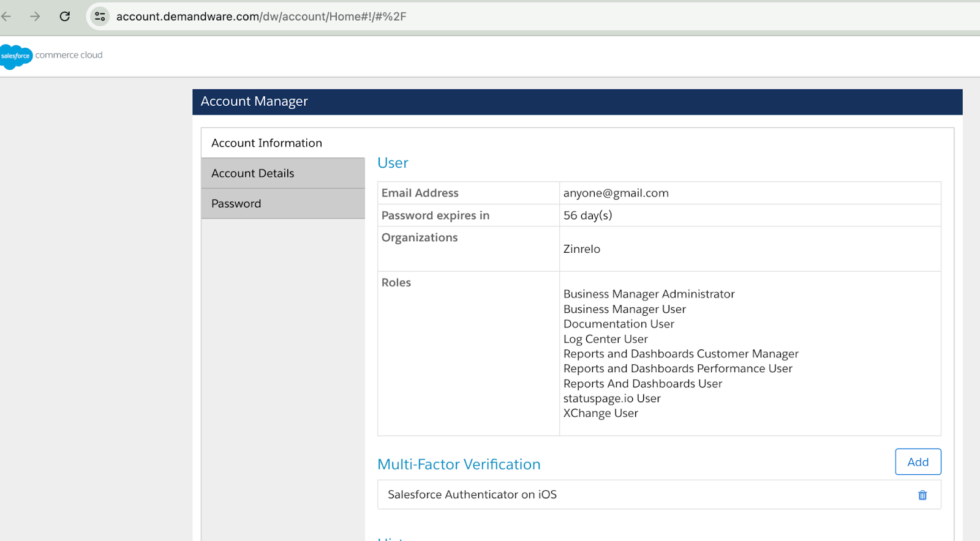Click the Zinrelo organization name
The image size is (980, 541).
[582, 249]
